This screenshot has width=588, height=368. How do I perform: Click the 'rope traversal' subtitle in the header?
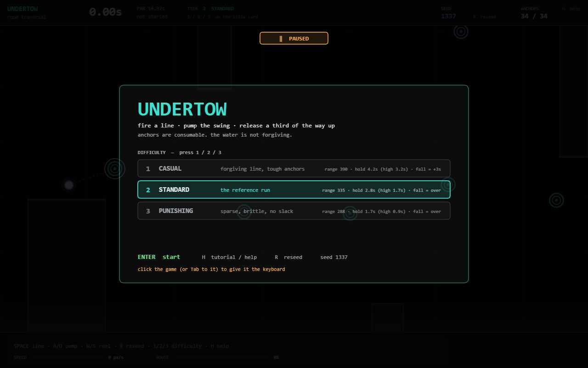pyautogui.click(x=27, y=17)
